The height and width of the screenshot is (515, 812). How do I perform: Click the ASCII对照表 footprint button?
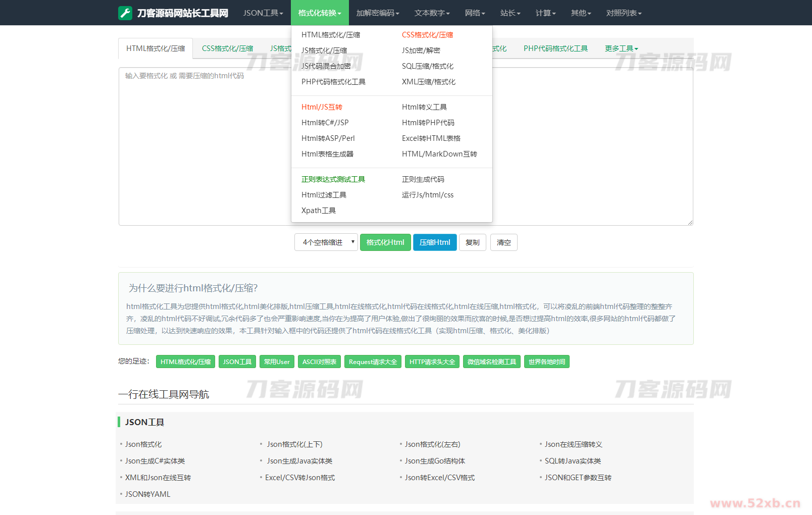(319, 361)
